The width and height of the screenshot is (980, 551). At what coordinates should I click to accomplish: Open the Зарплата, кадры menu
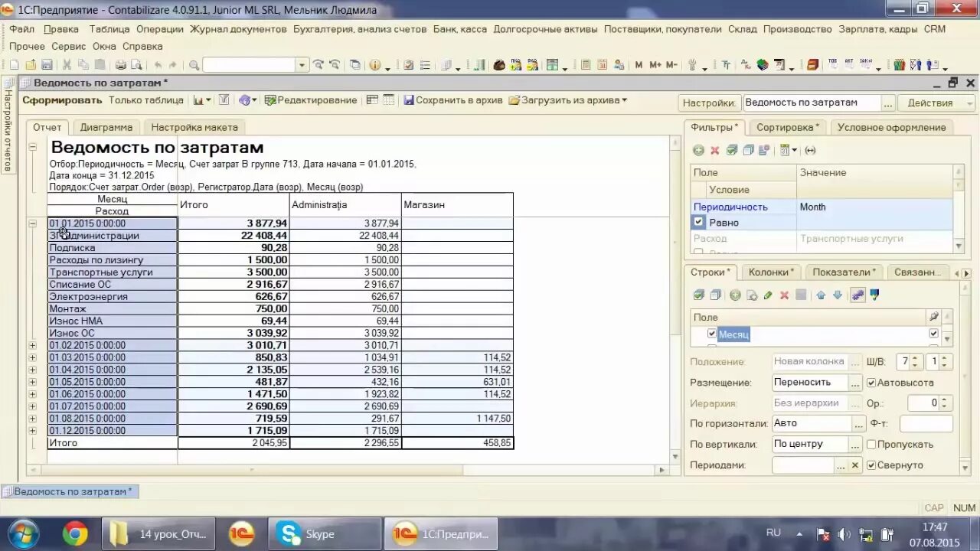(878, 29)
